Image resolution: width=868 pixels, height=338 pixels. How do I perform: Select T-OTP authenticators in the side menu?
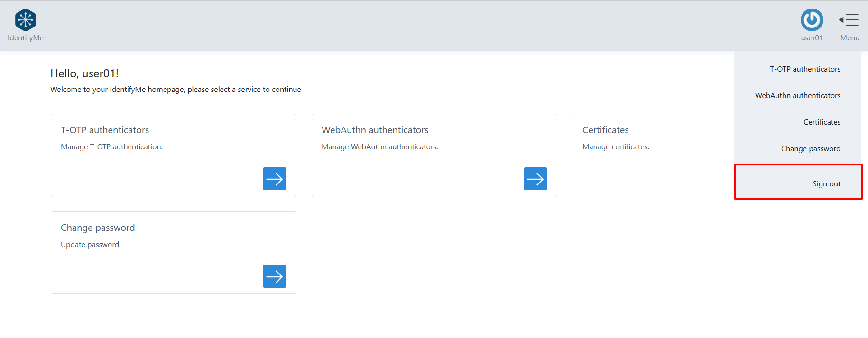tap(805, 69)
